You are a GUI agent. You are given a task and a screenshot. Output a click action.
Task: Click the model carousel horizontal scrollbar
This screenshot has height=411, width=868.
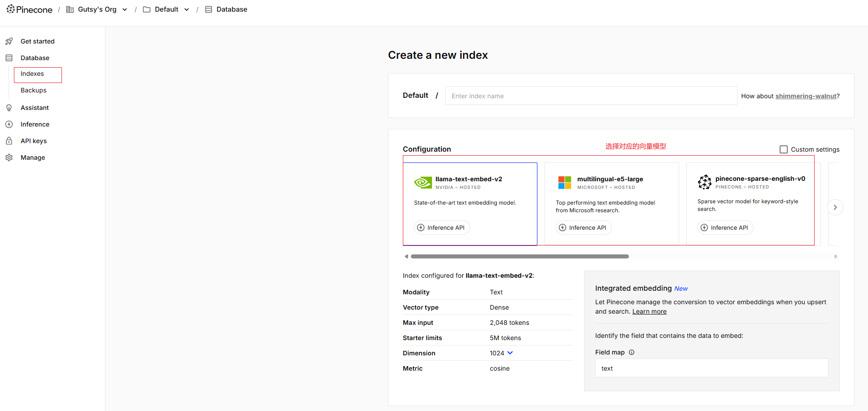pyautogui.click(x=519, y=257)
